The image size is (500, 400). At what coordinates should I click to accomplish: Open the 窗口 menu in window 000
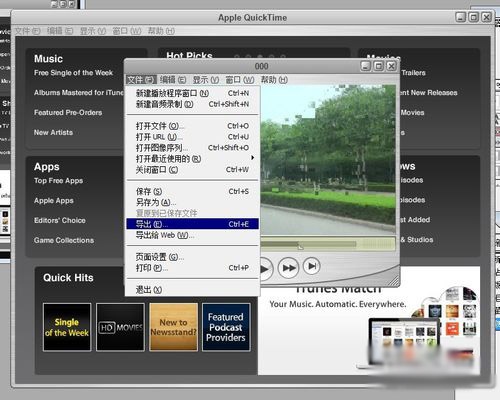click(x=239, y=80)
